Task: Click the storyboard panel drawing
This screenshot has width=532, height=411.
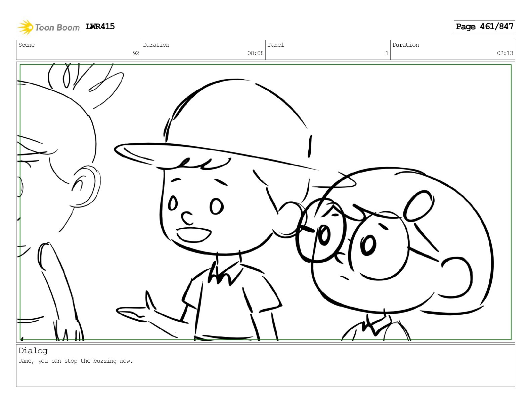Action: (265, 202)
